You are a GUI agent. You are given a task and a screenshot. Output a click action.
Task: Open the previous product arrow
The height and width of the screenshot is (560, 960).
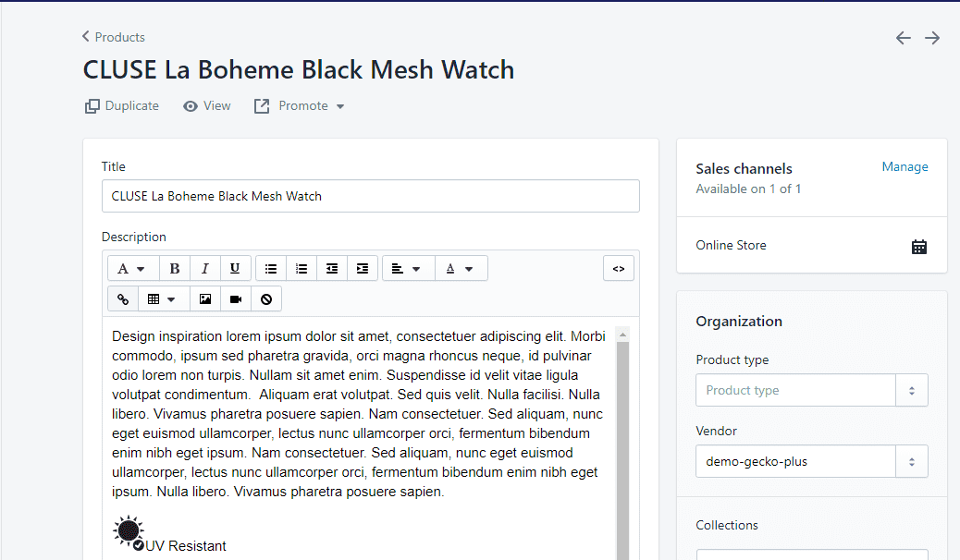coord(903,38)
